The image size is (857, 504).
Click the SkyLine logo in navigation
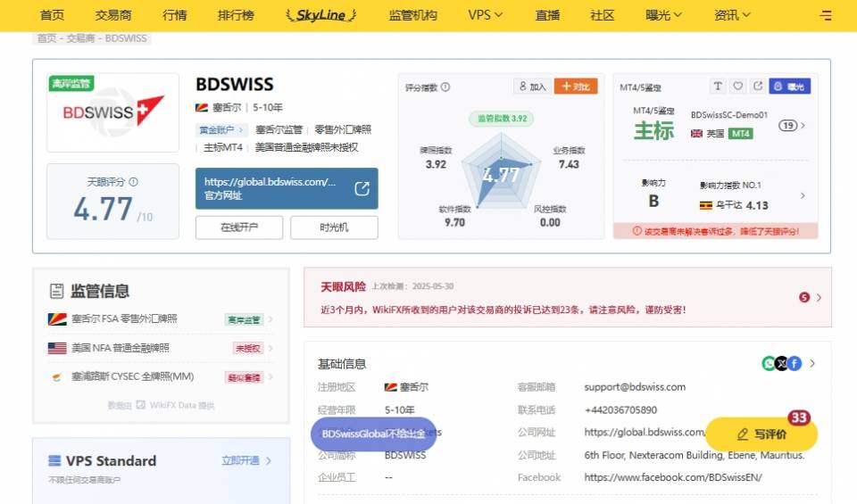(x=320, y=15)
